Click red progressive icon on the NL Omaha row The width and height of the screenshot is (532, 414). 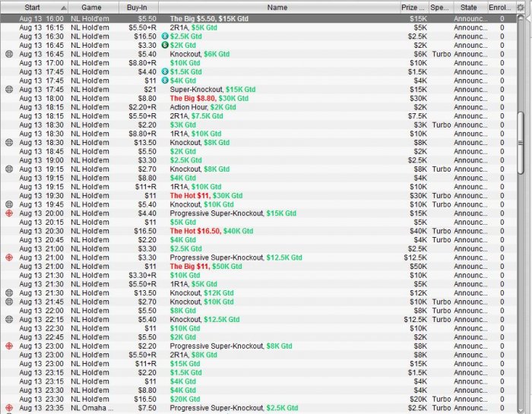[9, 408]
